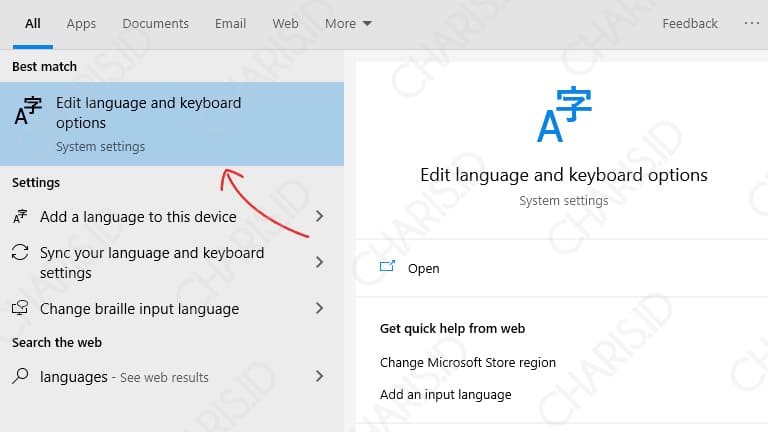The image size is (768, 432).
Task: Click the language icon in the best match result
Action: (x=28, y=111)
